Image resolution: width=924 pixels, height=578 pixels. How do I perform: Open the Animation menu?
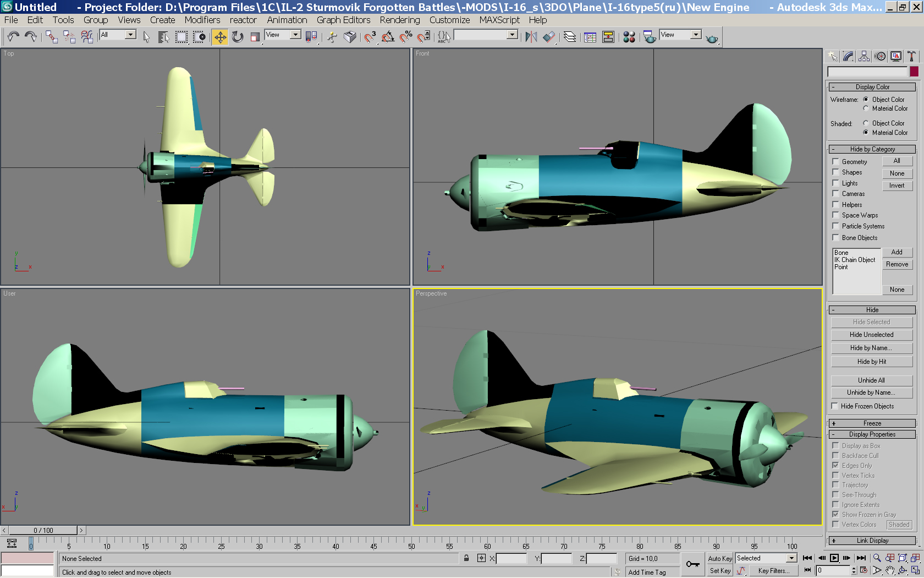[x=287, y=20]
